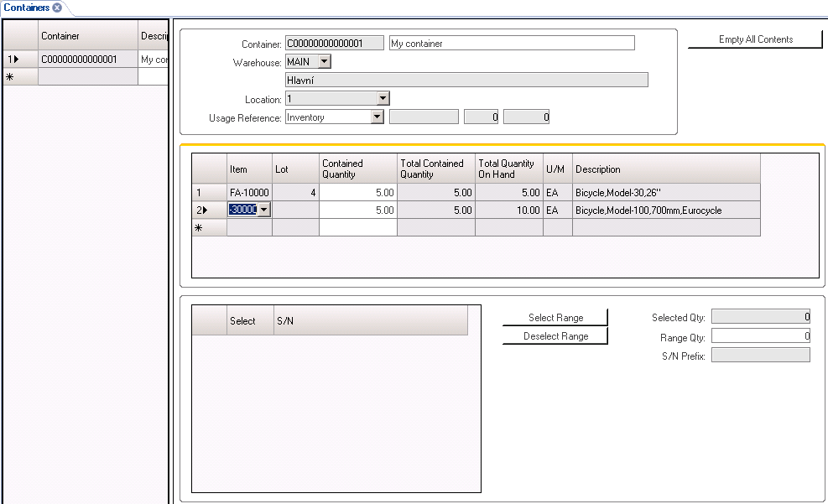Image resolution: width=828 pixels, height=504 pixels.
Task: Click the Bicycle,Model-30,26" description cell
Action: (666, 193)
